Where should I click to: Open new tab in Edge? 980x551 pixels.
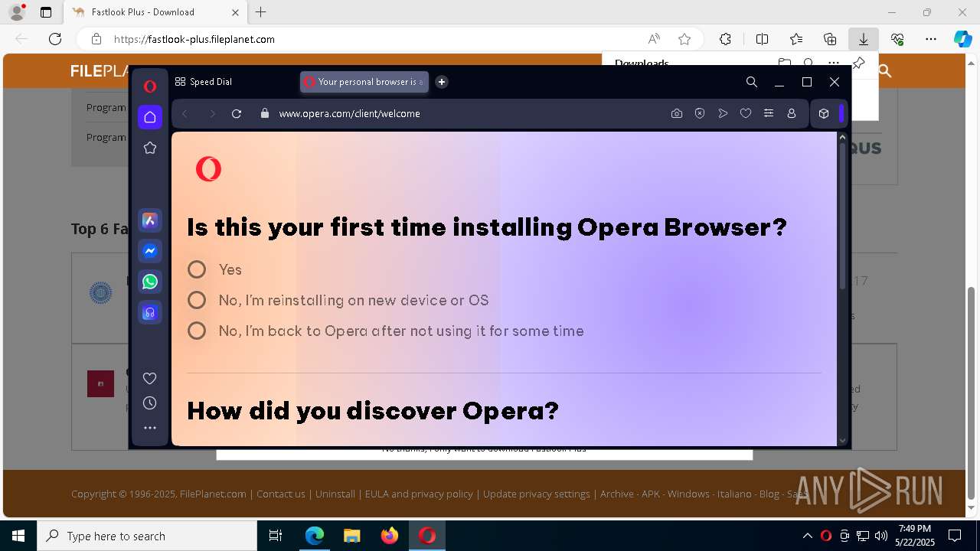pyautogui.click(x=261, y=12)
